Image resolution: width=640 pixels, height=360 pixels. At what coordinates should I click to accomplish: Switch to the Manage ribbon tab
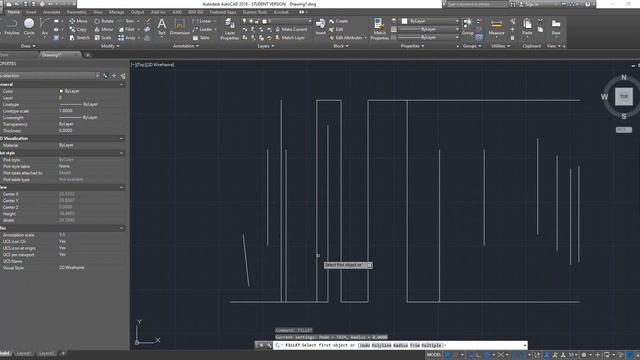[x=116, y=12]
